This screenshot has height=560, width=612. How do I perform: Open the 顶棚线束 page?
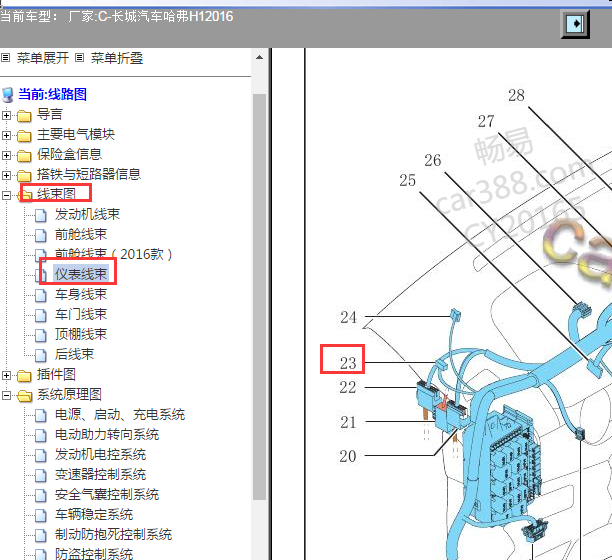coord(81,334)
